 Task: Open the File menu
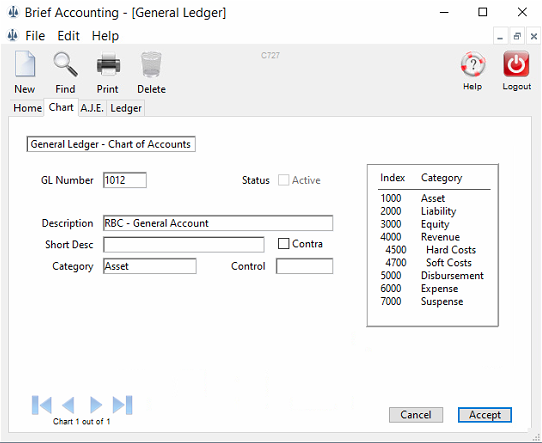35,36
